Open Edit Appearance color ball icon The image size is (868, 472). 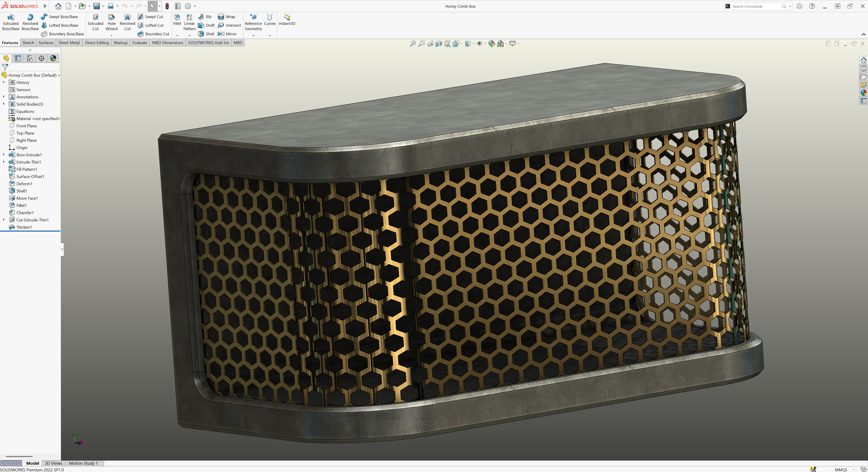pyautogui.click(x=492, y=43)
